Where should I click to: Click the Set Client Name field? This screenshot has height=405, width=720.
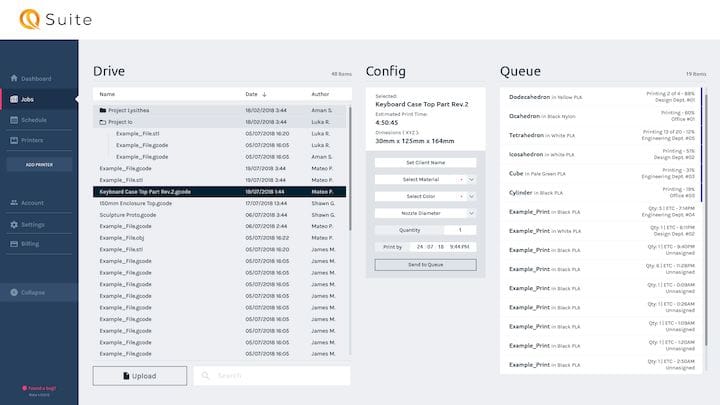425,162
